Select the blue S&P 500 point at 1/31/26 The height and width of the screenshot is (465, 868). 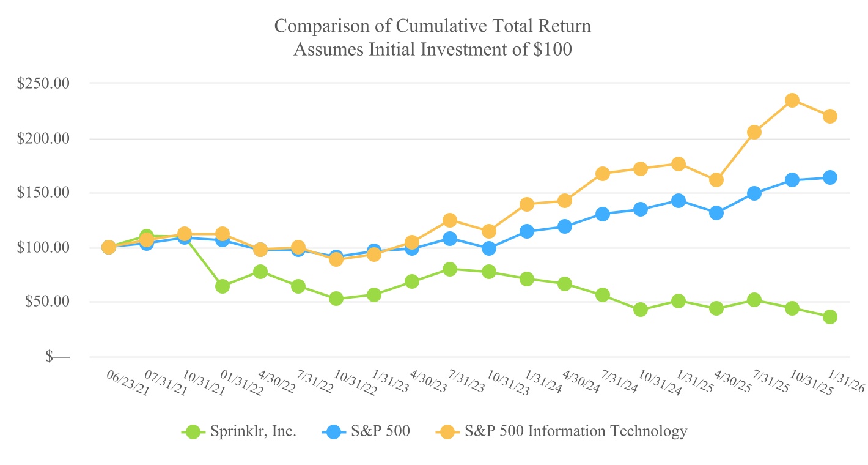830,177
